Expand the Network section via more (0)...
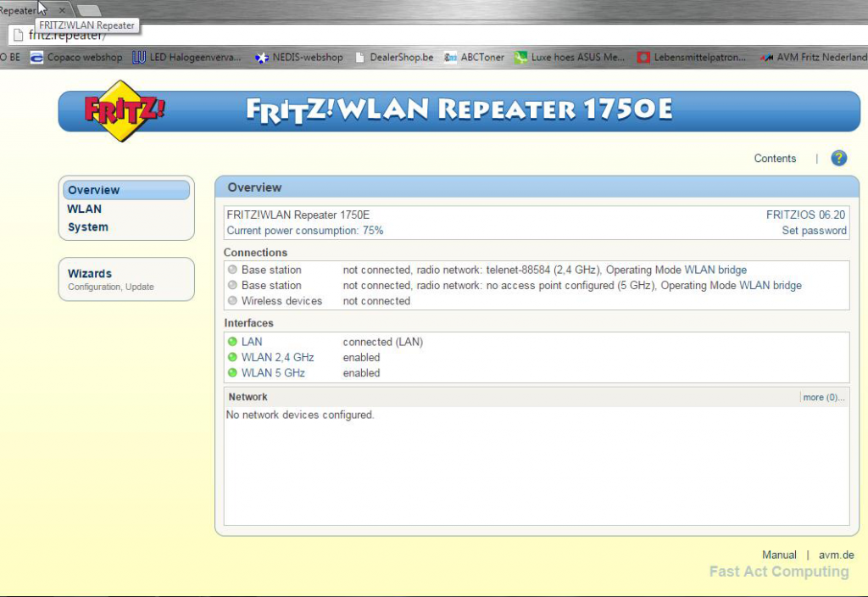The width and height of the screenshot is (868, 597). pyautogui.click(x=821, y=396)
